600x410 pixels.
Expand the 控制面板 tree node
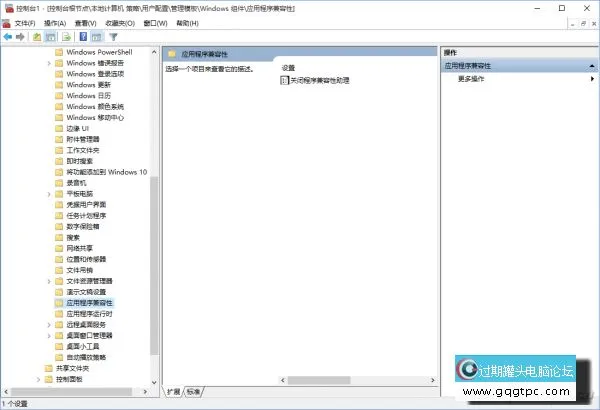38,379
